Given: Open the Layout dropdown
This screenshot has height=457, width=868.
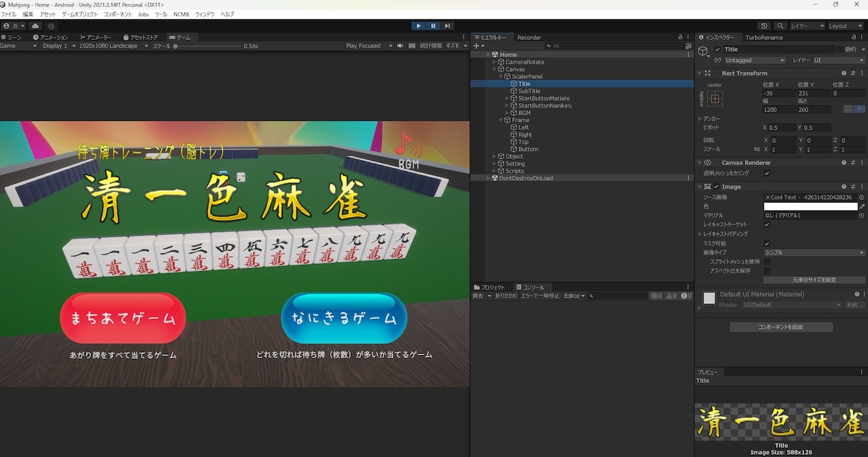Looking at the screenshot, I should 845,26.
